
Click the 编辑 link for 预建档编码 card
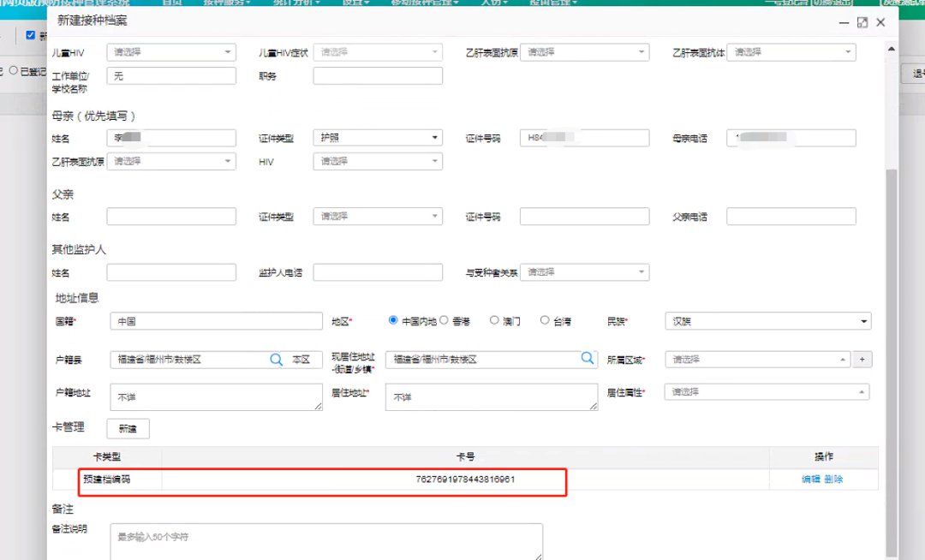(810, 480)
